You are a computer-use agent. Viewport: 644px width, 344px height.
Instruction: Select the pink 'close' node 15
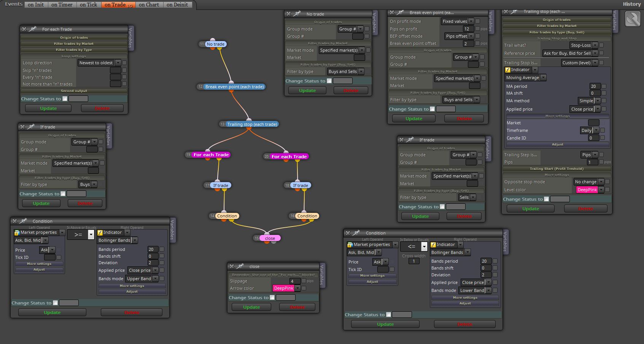coord(270,238)
